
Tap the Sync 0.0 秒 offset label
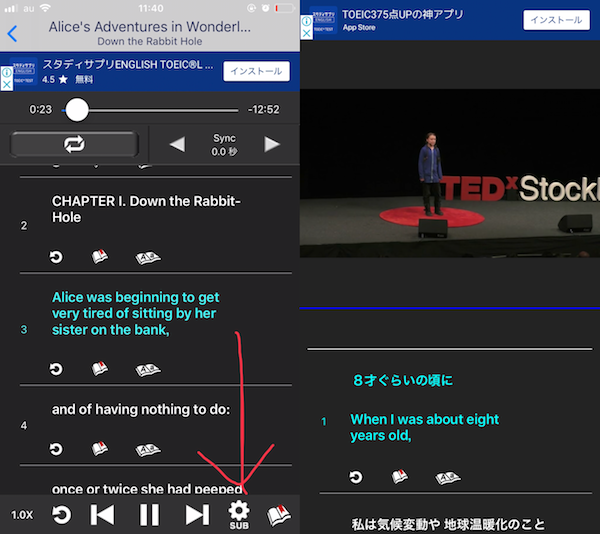(224, 145)
